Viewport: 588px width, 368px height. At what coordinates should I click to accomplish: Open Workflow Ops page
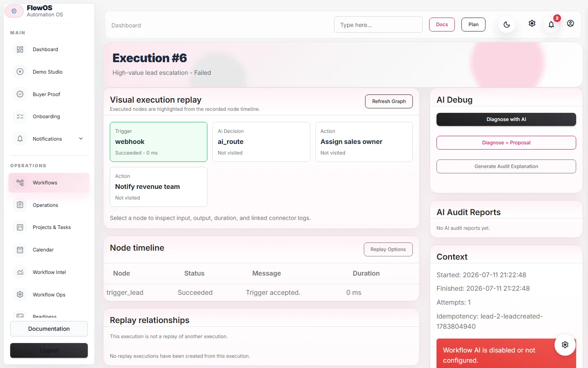49,295
